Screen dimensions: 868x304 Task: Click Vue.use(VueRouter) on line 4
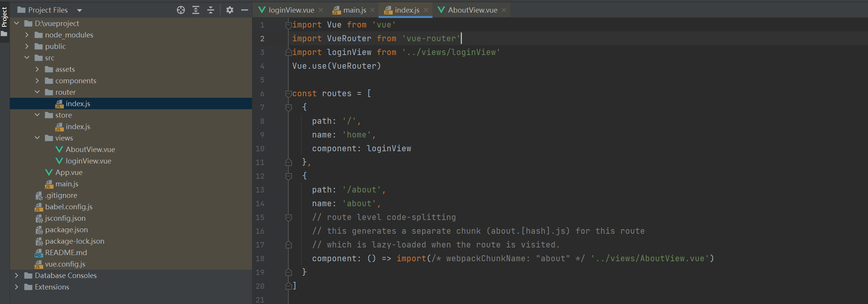coord(336,66)
